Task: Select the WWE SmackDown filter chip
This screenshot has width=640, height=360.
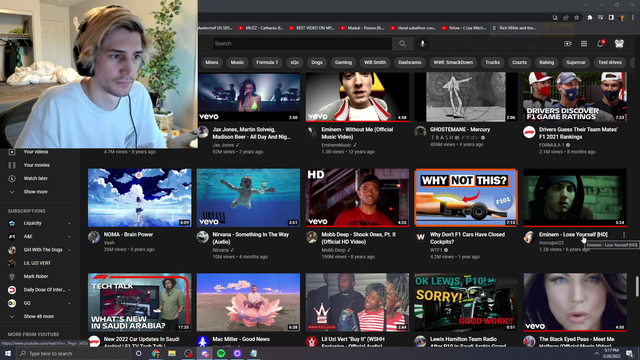Action: 453,62
